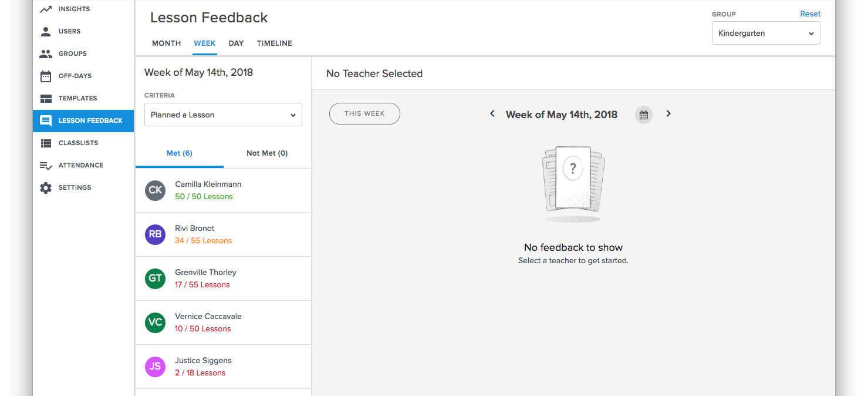
Task: Select teacher Grenville Thorley
Action: (206, 273)
